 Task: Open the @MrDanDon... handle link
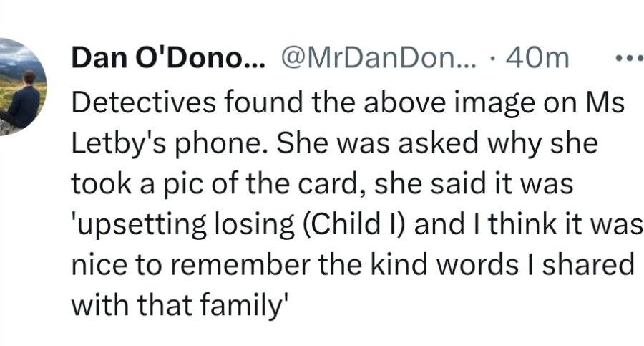coord(379,58)
